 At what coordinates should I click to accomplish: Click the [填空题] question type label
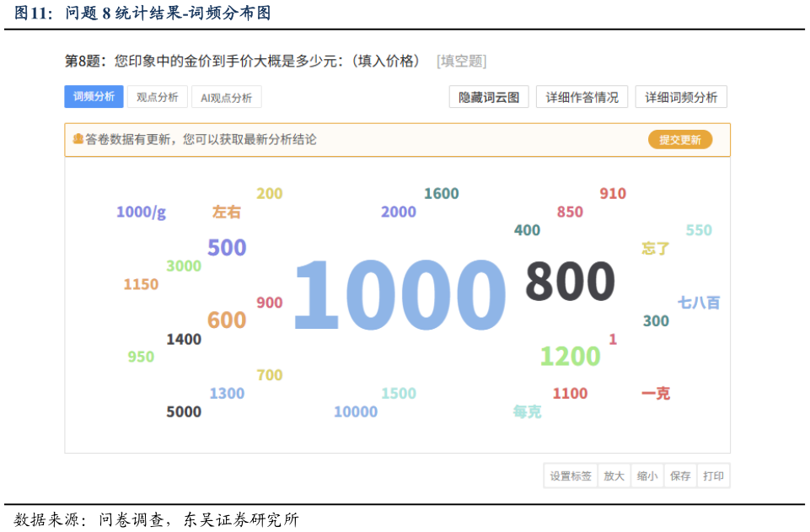(x=461, y=62)
